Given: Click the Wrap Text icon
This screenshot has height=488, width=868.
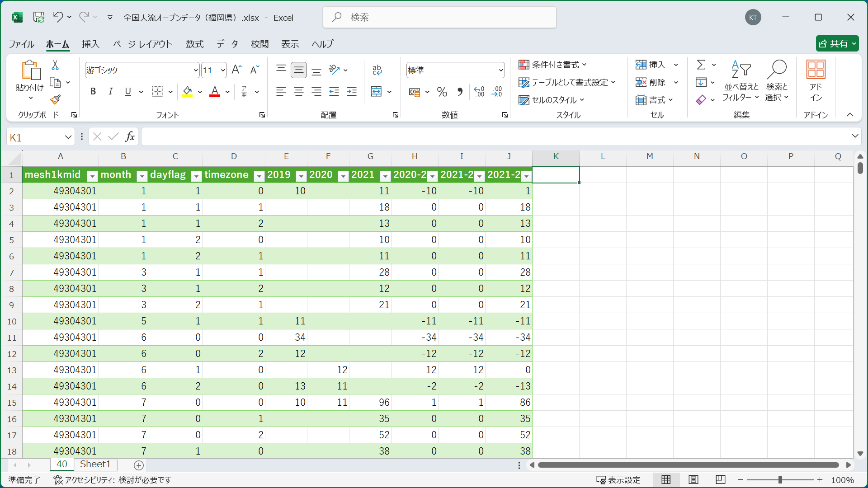Looking at the screenshot, I should click(x=377, y=70).
